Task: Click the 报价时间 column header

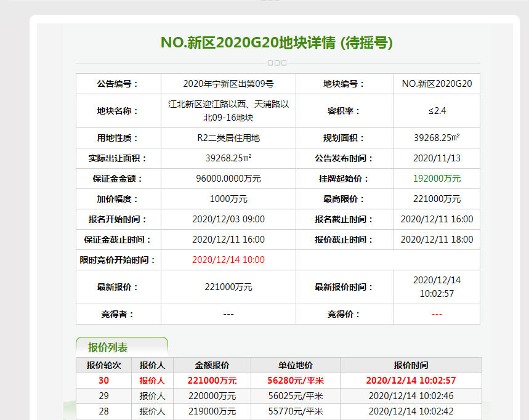Action: click(x=411, y=365)
